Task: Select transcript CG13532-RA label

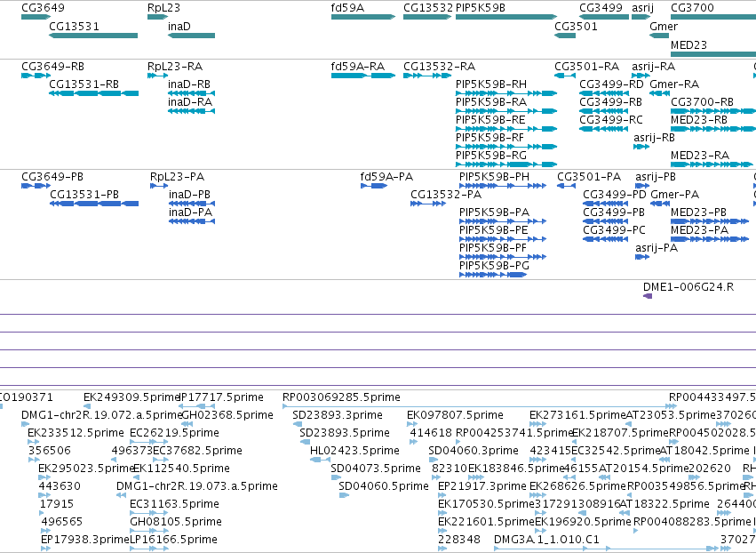Action: click(x=439, y=67)
